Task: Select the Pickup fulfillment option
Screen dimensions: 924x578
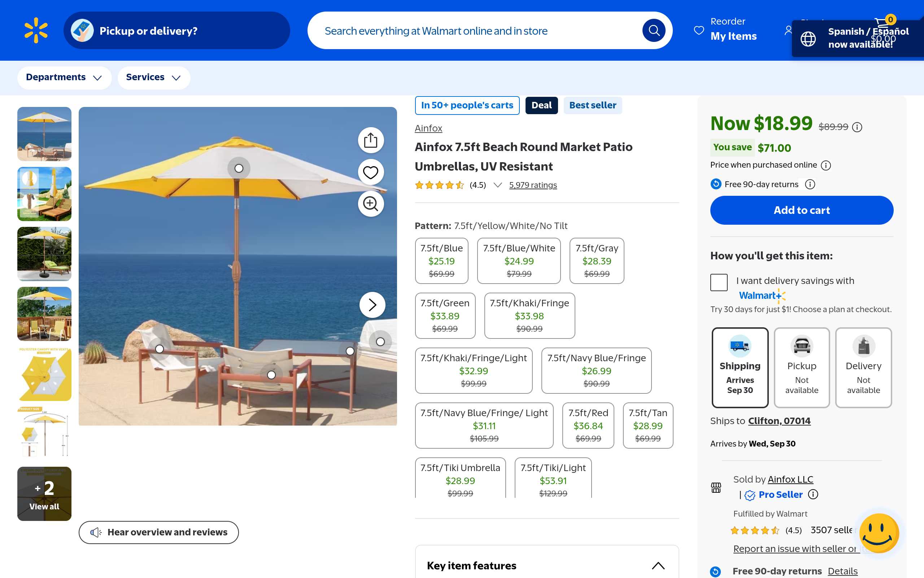Action: coord(802,368)
